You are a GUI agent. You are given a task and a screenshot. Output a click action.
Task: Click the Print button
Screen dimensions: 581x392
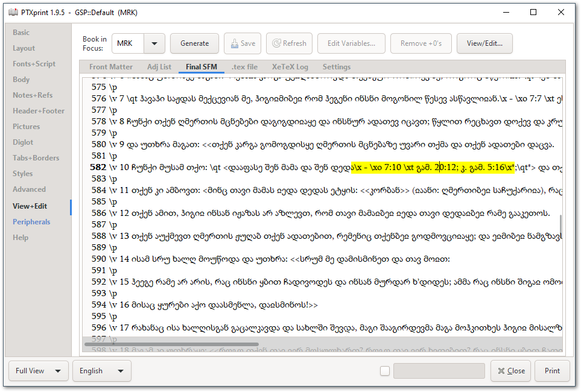(x=552, y=371)
